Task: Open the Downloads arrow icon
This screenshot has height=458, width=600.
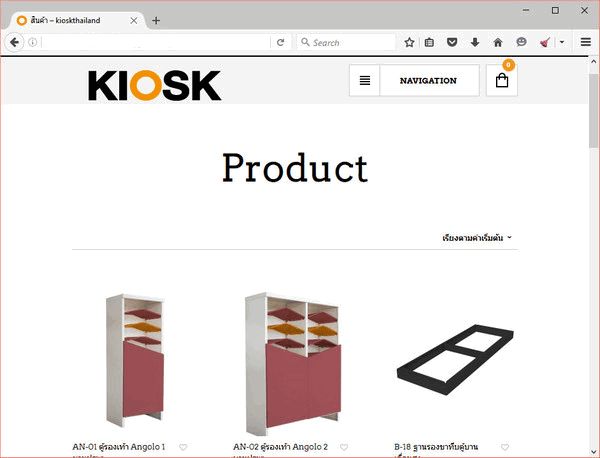Action: click(x=475, y=42)
